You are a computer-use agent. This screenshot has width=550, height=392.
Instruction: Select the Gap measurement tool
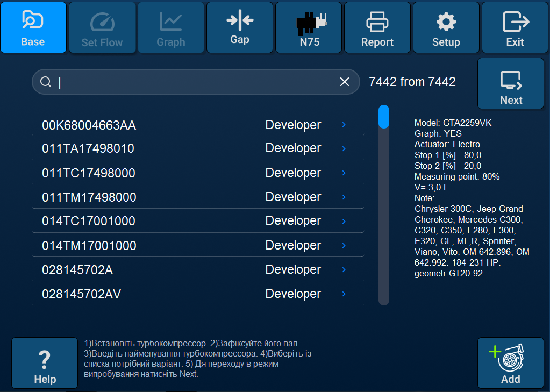coord(240,27)
